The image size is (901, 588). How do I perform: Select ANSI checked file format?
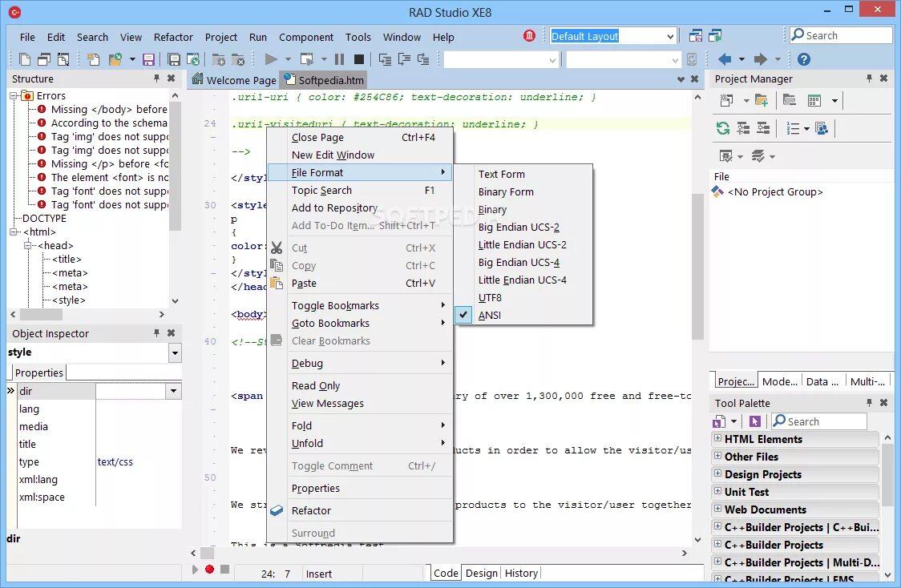523,316
